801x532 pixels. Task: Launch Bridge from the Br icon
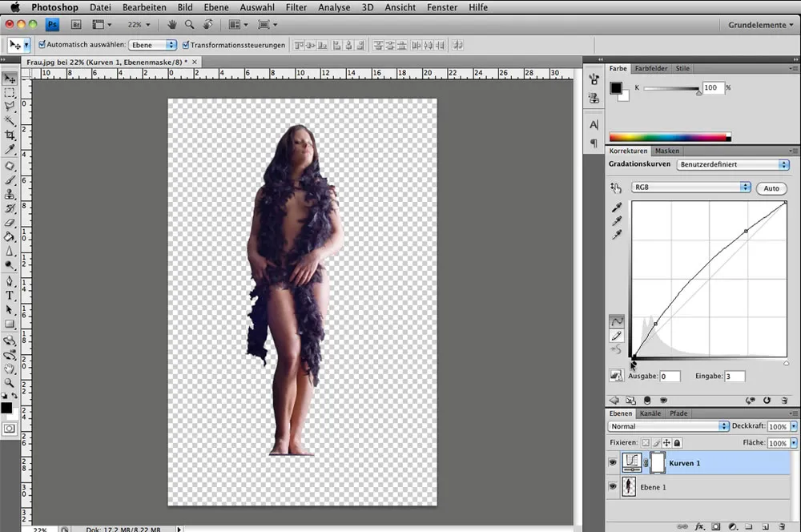point(77,25)
